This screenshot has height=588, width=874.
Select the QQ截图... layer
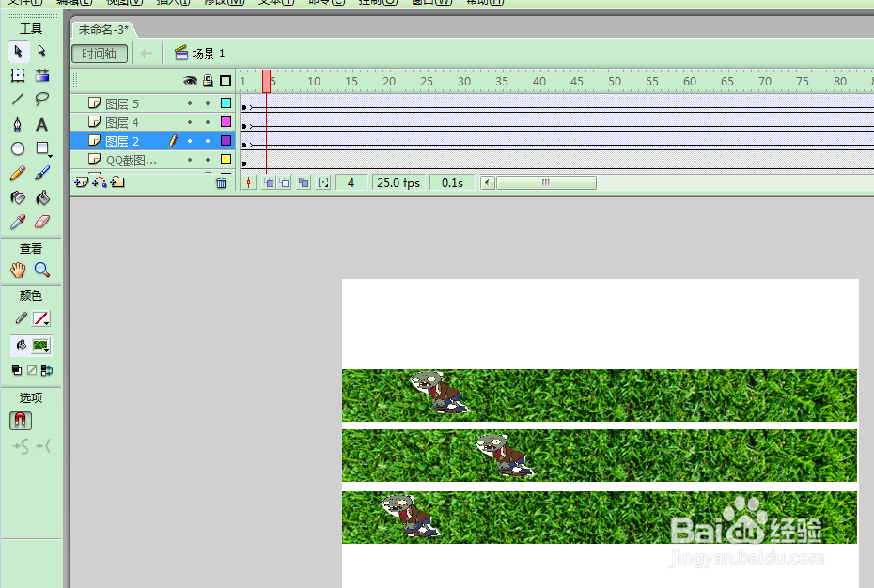132,161
